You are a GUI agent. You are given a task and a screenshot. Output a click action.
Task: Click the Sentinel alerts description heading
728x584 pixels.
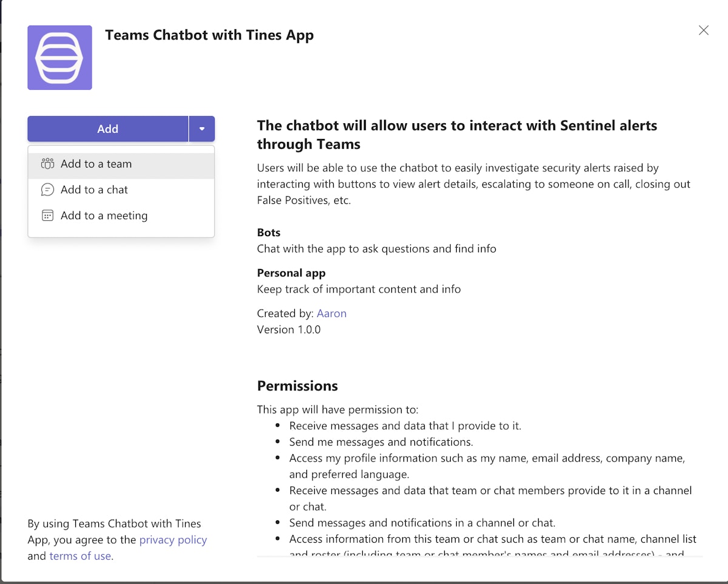point(457,135)
